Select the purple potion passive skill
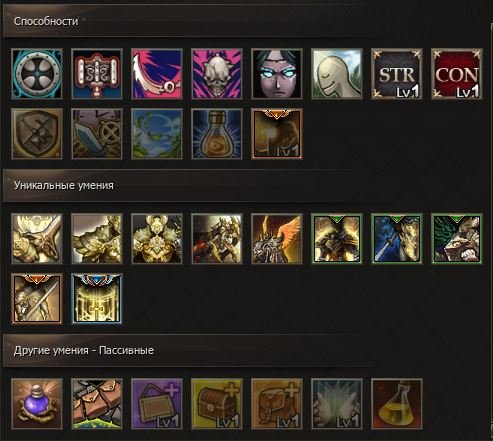This screenshot has height=441, width=493. (37, 404)
